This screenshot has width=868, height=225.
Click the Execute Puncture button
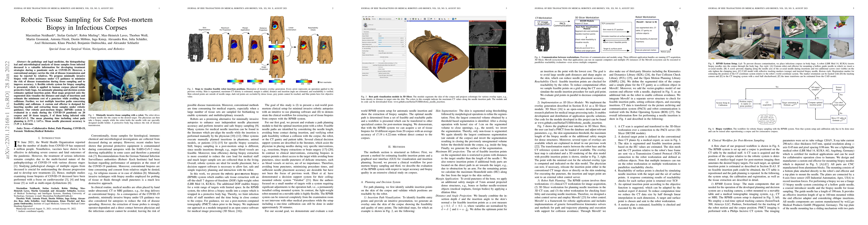pyautogui.click(x=384, y=78)
